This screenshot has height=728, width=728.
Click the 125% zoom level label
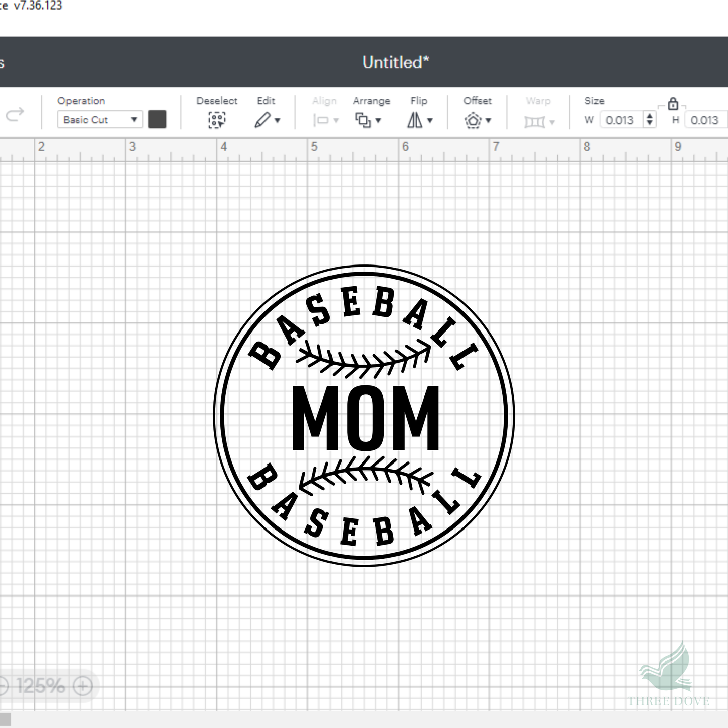pyautogui.click(x=41, y=685)
